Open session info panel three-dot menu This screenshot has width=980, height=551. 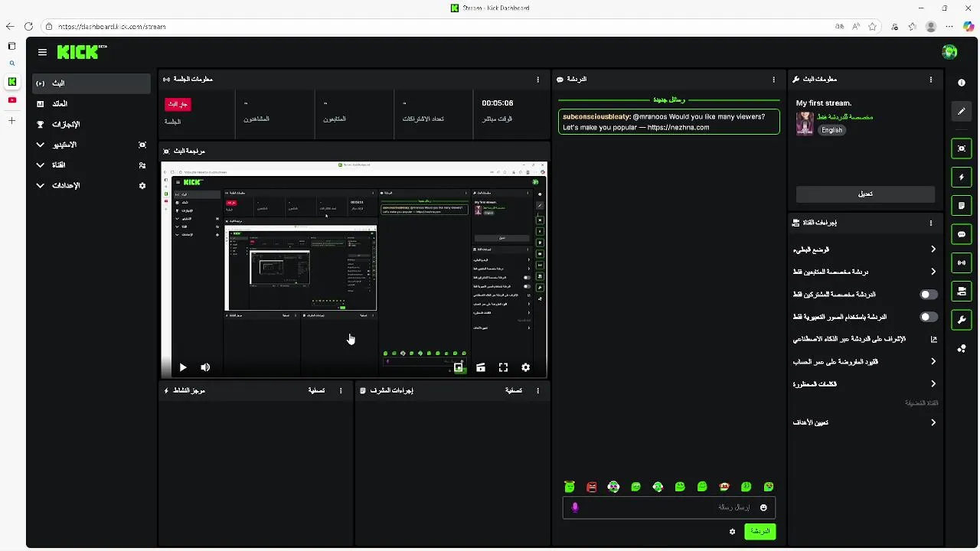point(538,79)
